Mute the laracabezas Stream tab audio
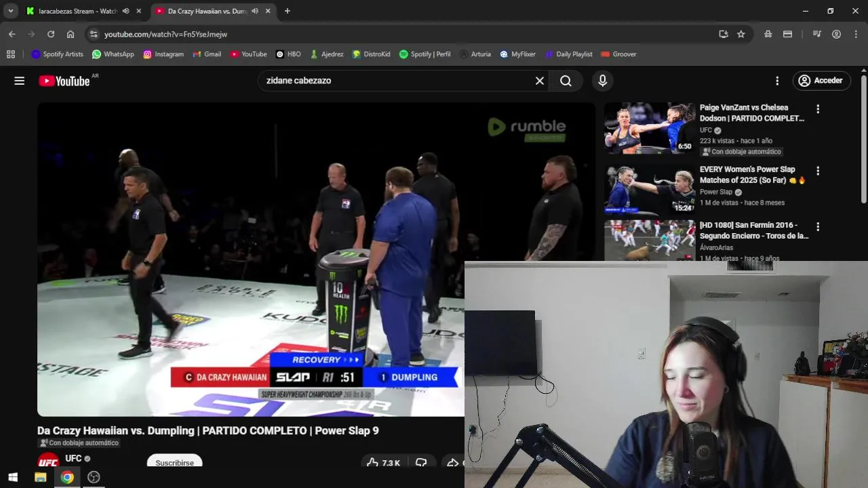 pos(125,11)
